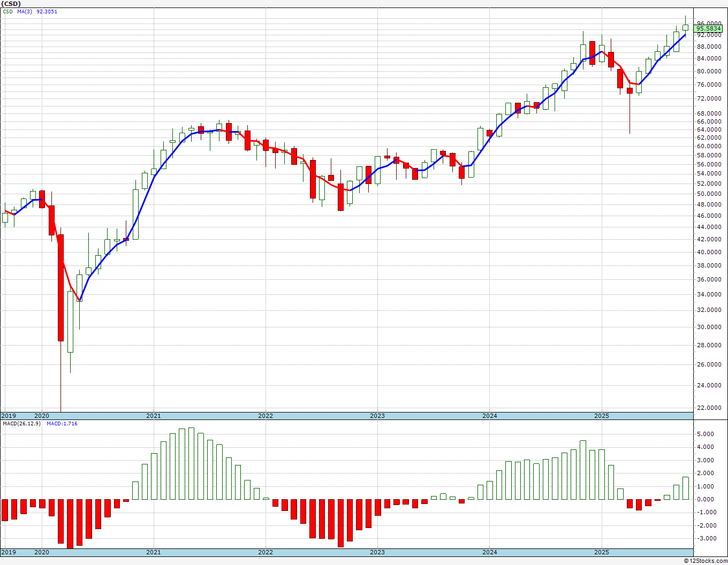Select the 22.0000 price level label

(x=710, y=408)
